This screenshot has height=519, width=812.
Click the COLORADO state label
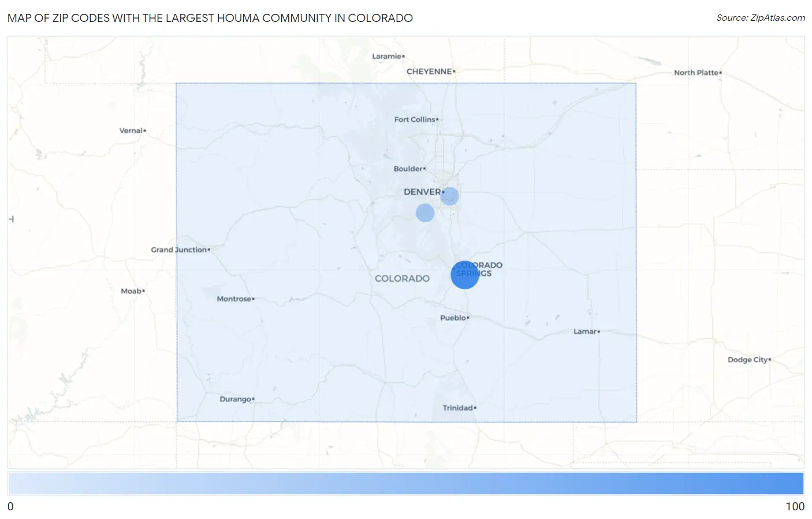pyautogui.click(x=402, y=278)
